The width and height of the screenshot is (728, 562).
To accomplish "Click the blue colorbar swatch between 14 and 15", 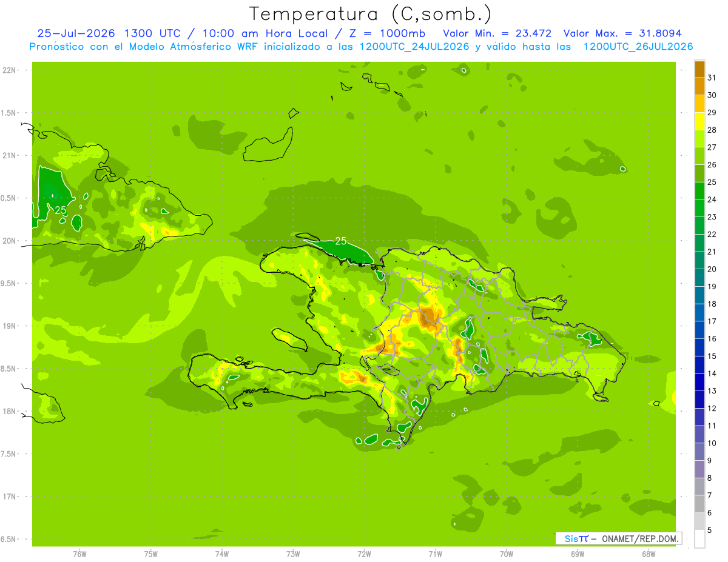I will point(699,365).
